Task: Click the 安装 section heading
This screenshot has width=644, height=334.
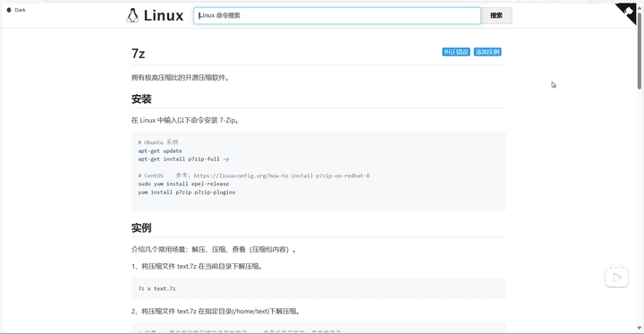Action: pos(141,99)
